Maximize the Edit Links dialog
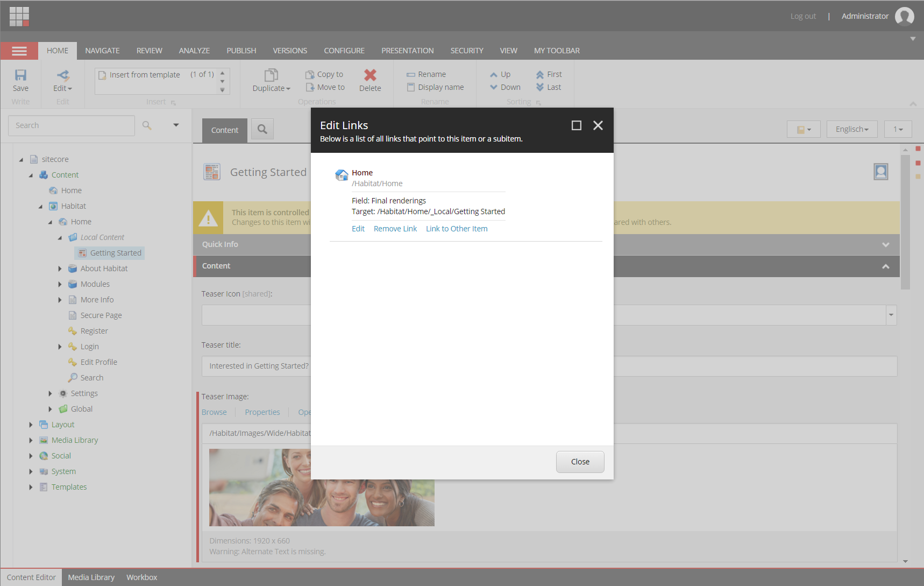This screenshot has width=924, height=586. (x=577, y=125)
